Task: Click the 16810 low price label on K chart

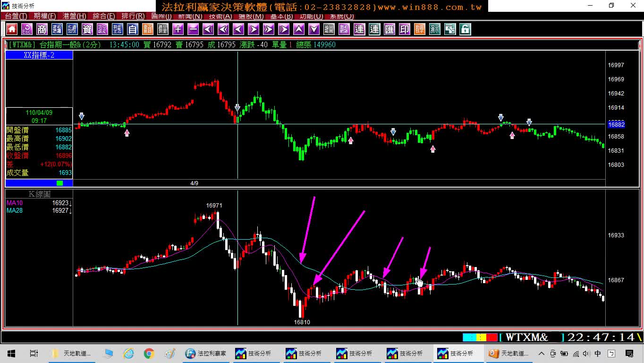Action: tap(302, 322)
